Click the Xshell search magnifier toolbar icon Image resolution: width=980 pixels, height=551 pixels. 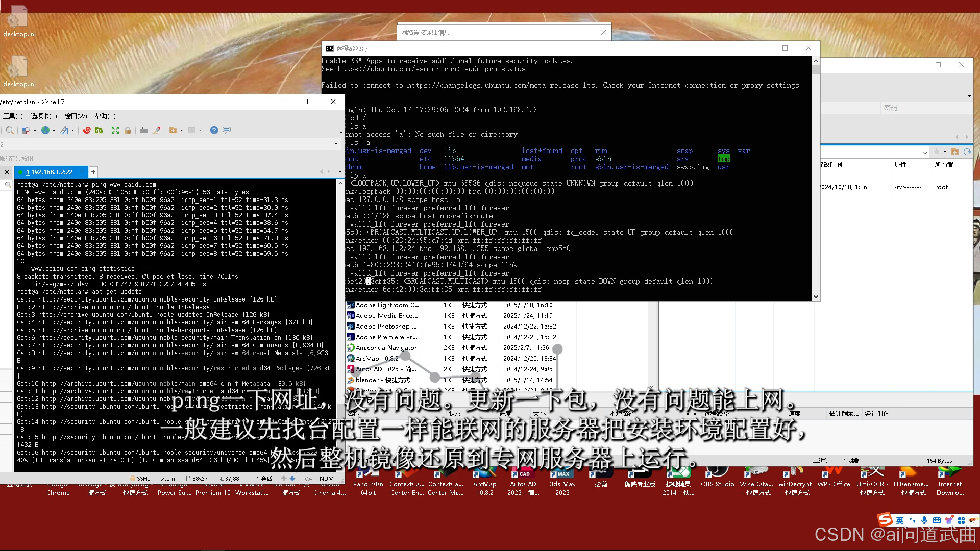click(10, 130)
